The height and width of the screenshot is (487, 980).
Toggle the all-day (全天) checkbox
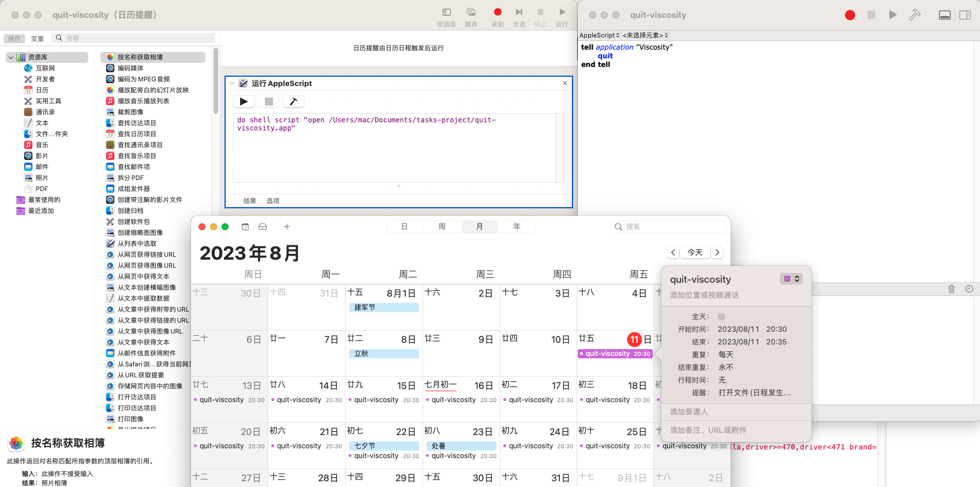(x=721, y=317)
